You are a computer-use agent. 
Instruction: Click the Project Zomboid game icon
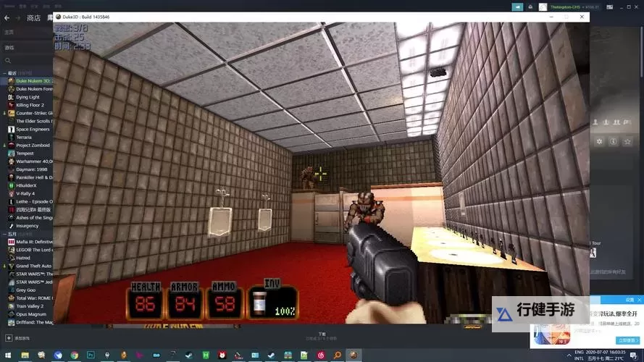coord(11,146)
